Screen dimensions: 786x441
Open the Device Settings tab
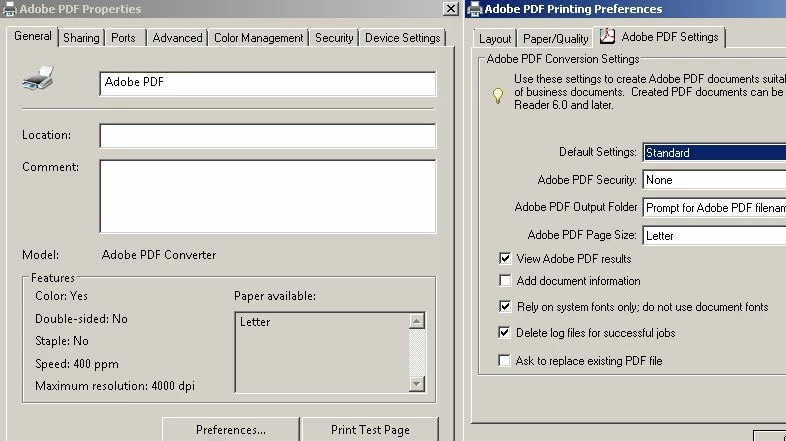(x=403, y=38)
